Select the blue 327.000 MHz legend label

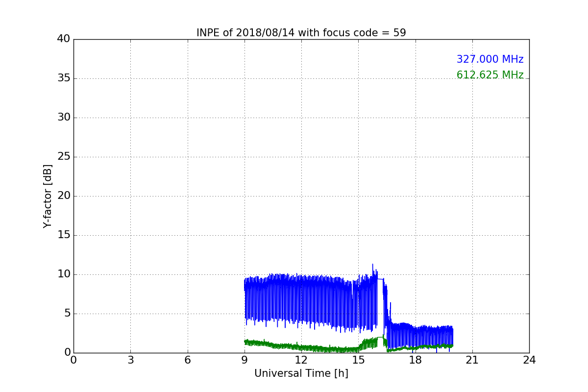click(490, 59)
